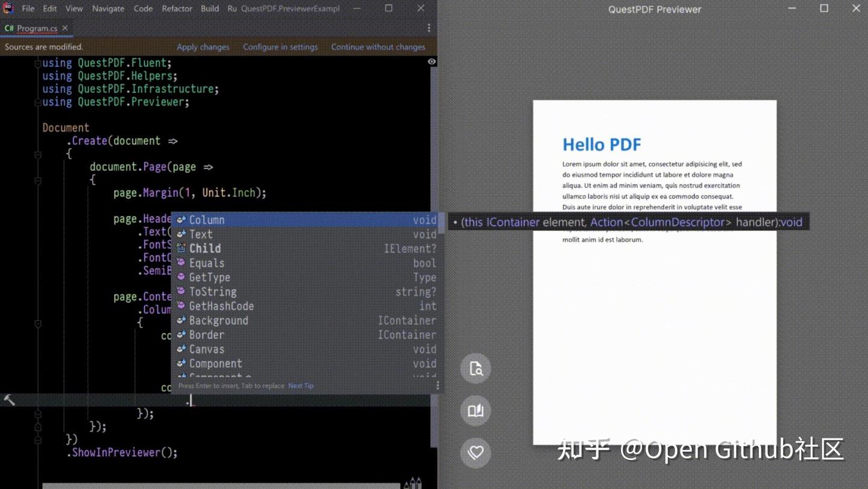Select Background in the completion list
868x489 pixels.
pos(306,321)
